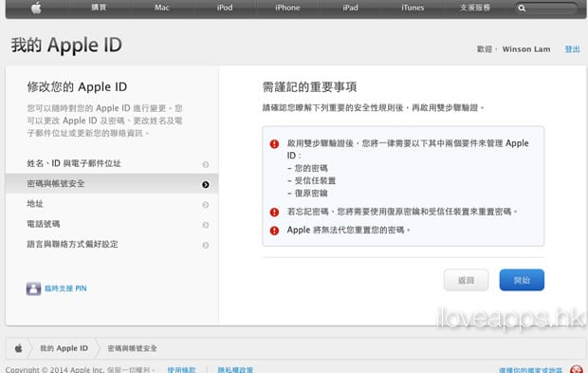Click the Apple logo in breadcrumb bar

tap(18, 348)
